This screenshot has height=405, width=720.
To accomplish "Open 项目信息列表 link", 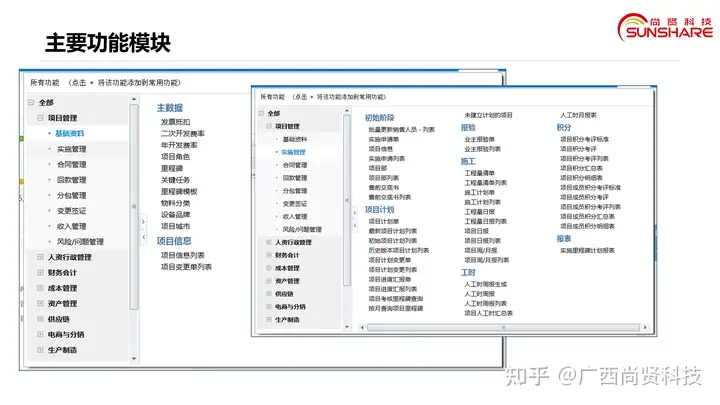I will [183, 255].
